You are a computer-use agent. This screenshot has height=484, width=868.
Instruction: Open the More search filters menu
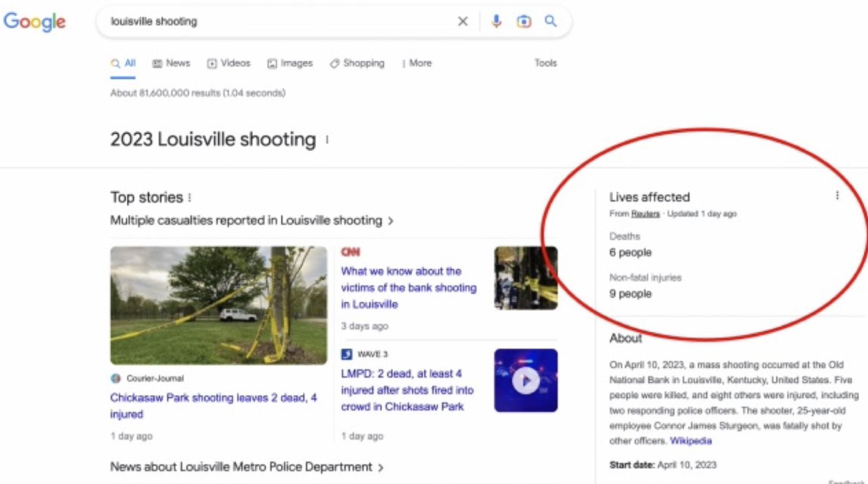(x=417, y=63)
